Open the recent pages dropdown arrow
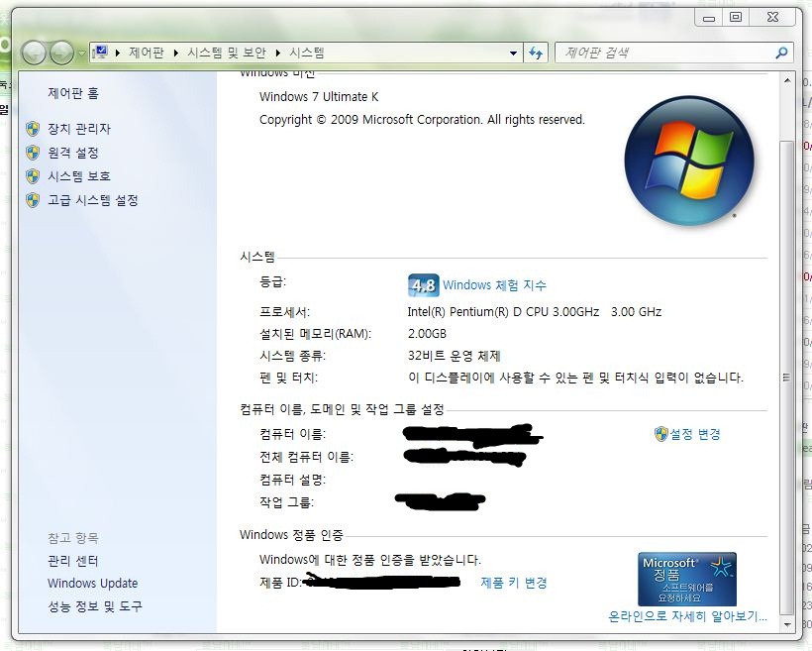The width and height of the screenshot is (812, 651). [x=81, y=53]
